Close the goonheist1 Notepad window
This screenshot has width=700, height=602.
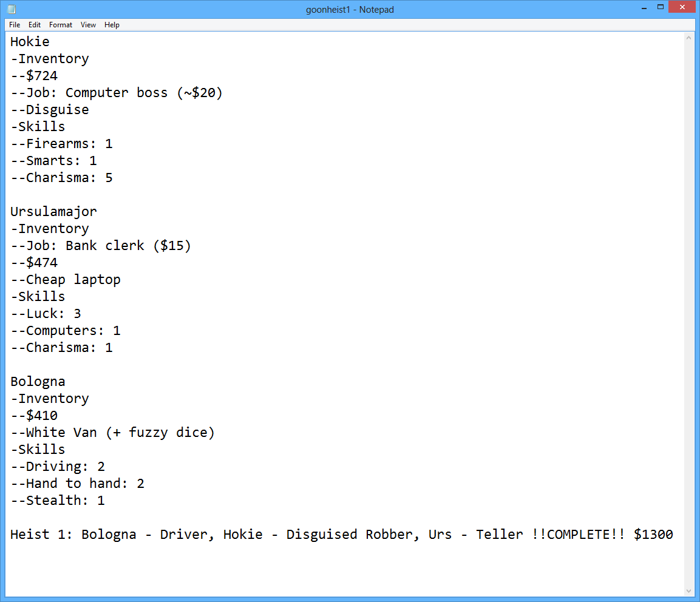682,7
